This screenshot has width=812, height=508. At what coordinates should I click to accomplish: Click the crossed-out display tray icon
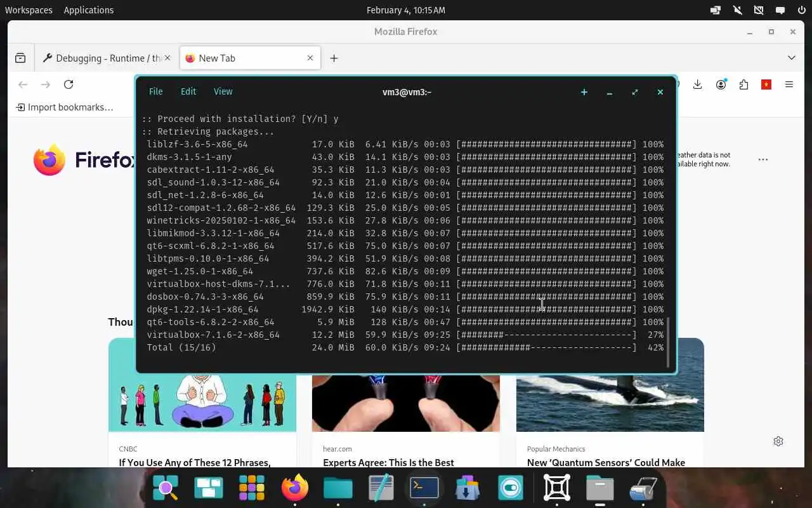759,10
